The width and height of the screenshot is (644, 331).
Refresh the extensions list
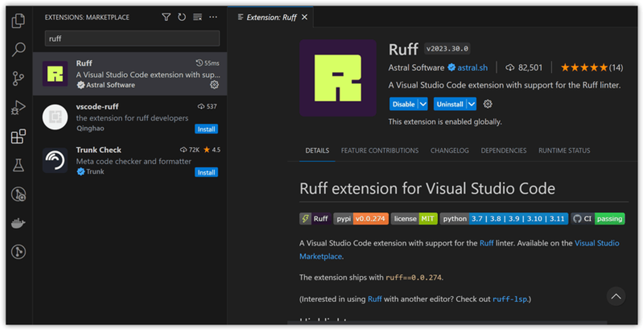pyautogui.click(x=182, y=17)
